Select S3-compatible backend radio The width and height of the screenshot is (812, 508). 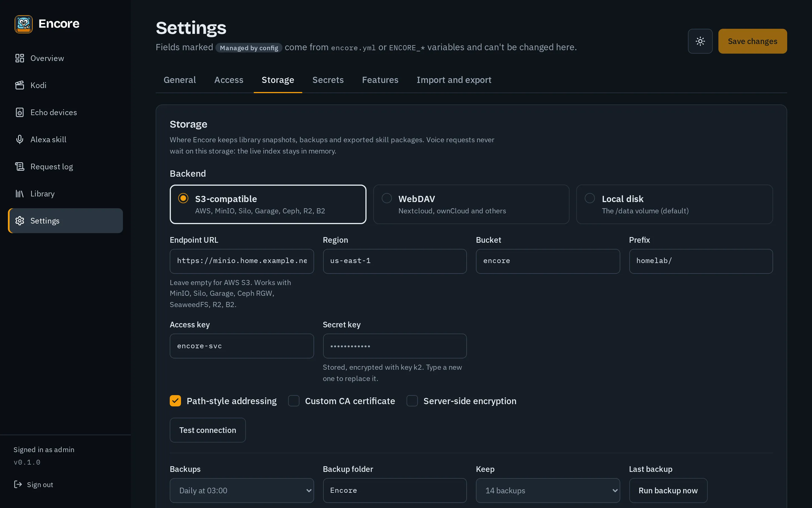(183, 198)
